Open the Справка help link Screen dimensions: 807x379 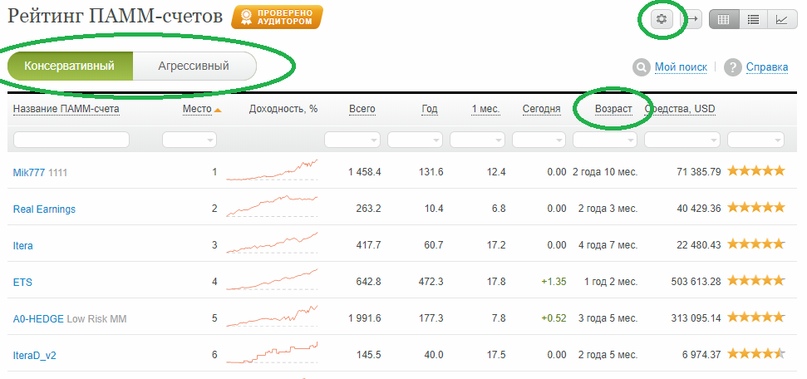[767, 67]
